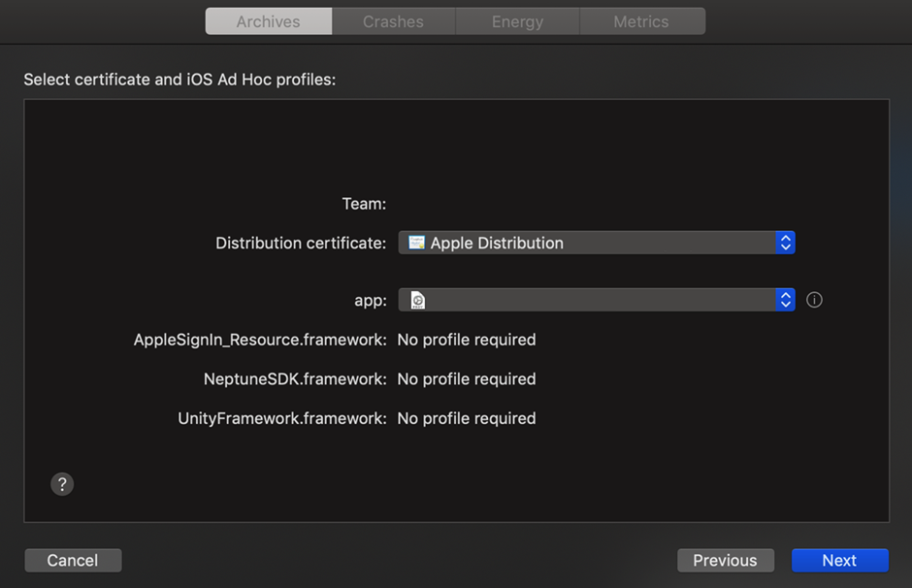
Task: Click the Apple Distribution certificate icon
Action: pyautogui.click(x=416, y=243)
